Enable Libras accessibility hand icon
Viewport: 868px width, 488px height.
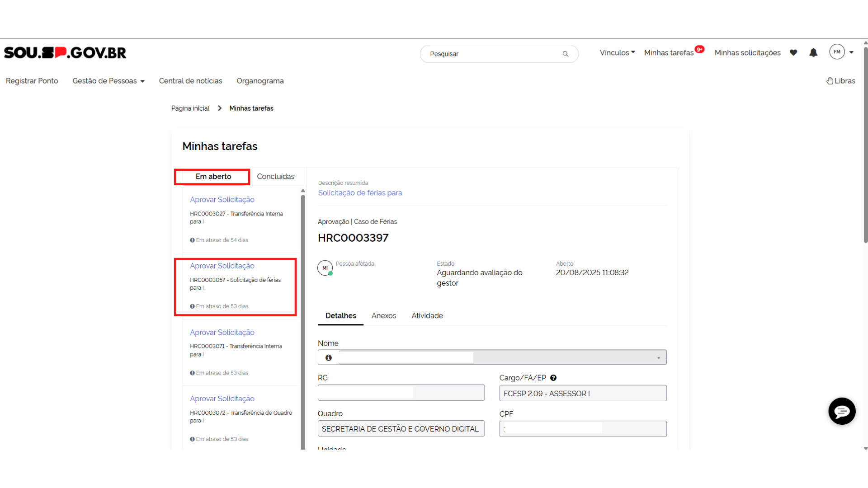click(x=830, y=81)
